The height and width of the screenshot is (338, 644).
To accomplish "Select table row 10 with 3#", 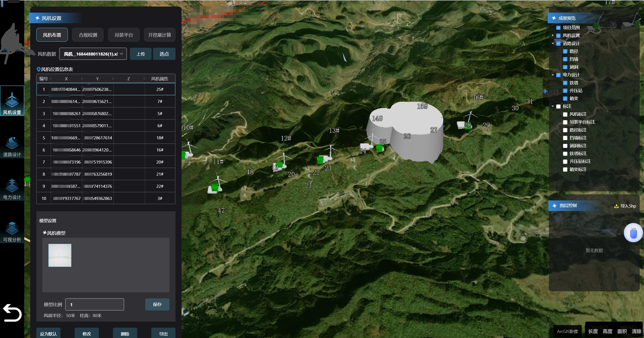I will tap(106, 198).
